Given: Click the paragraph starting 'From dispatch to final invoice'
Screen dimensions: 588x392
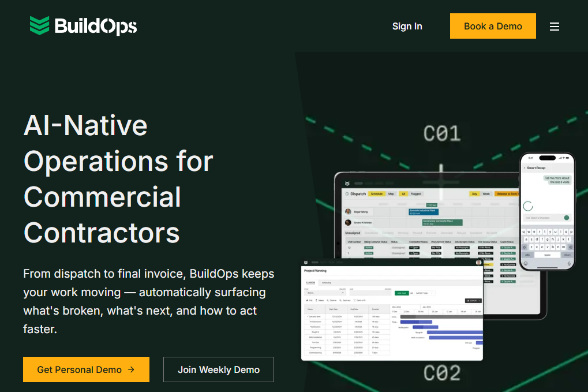Looking at the screenshot, I should 149,301.
